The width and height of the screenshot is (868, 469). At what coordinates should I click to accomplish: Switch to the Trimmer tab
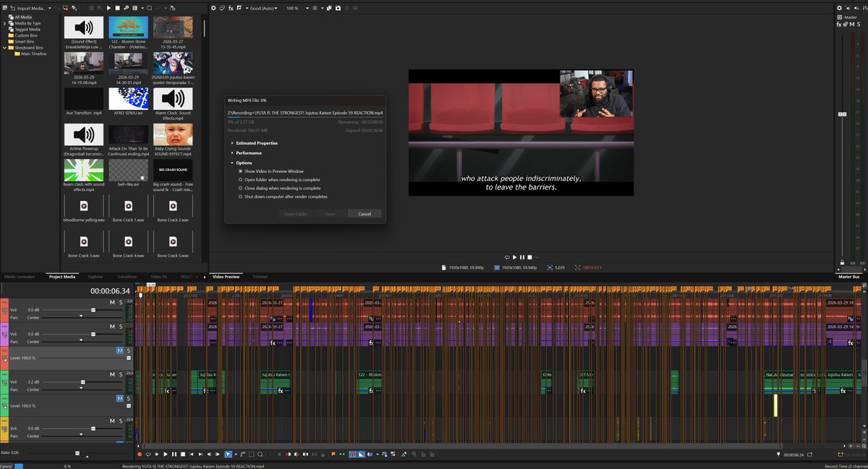[260, 276]
